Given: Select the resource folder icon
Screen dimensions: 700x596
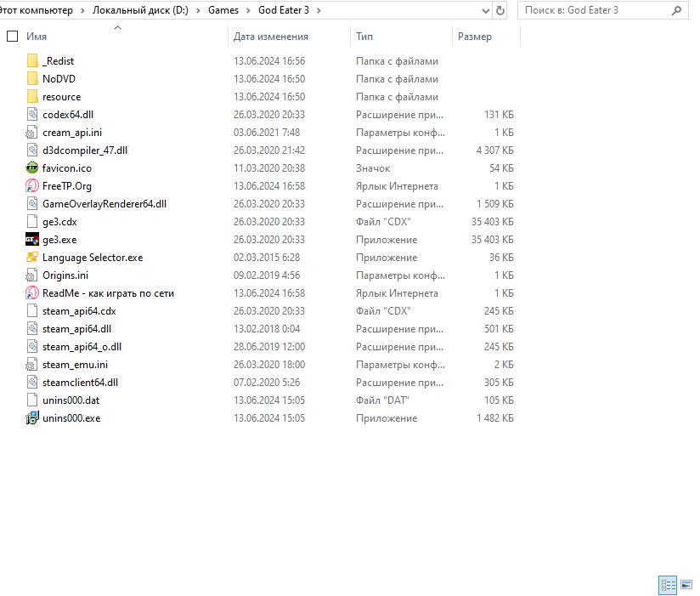Looking at the screenshot, I should [x=32, y=97].
